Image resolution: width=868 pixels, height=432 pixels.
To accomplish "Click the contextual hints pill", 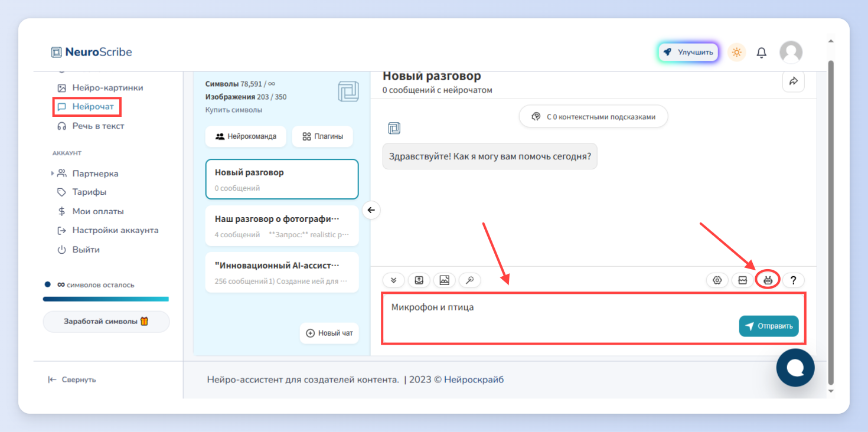I will [x=593, y=116].
